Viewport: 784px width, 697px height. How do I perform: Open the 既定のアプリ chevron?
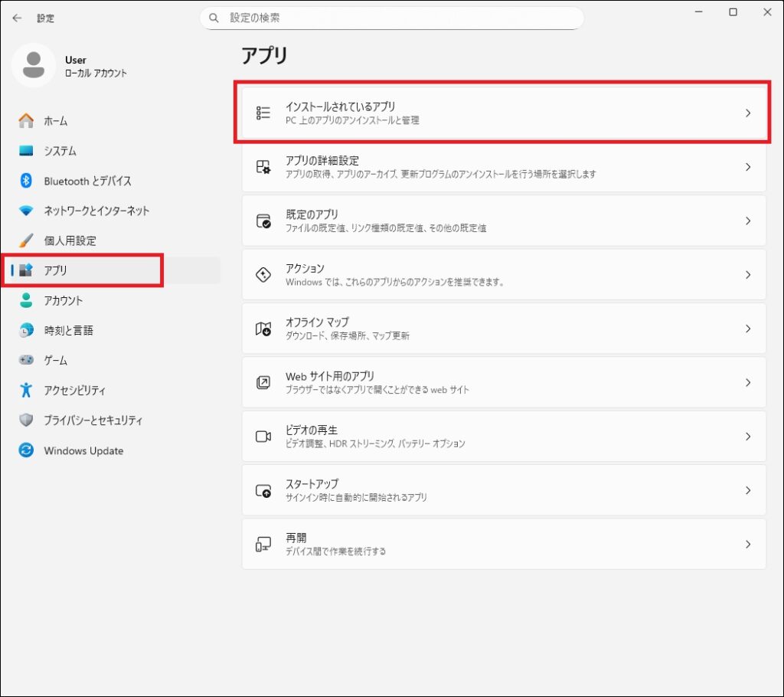tap(748, 220)
